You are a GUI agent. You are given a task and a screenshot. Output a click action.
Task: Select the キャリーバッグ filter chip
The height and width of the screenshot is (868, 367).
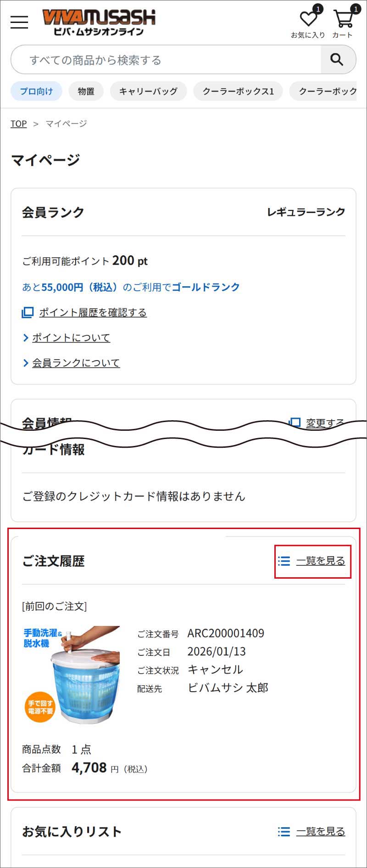coord(148,91)
